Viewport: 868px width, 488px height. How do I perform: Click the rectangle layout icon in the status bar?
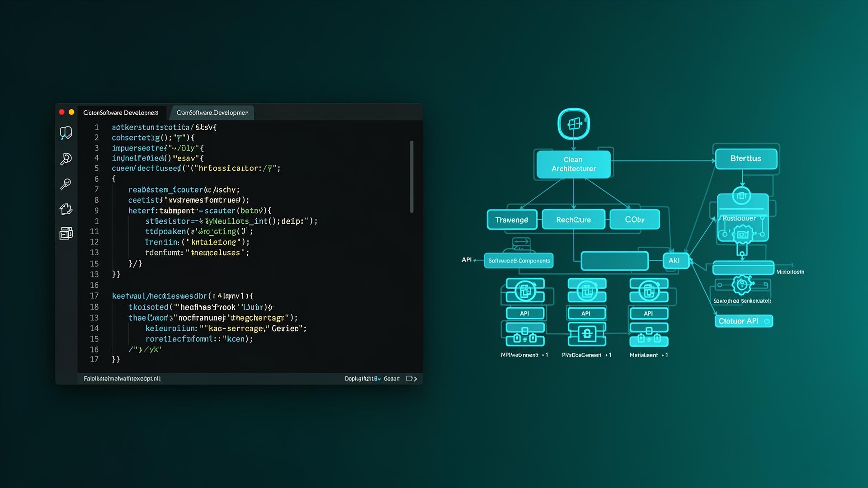click(409, 379)
